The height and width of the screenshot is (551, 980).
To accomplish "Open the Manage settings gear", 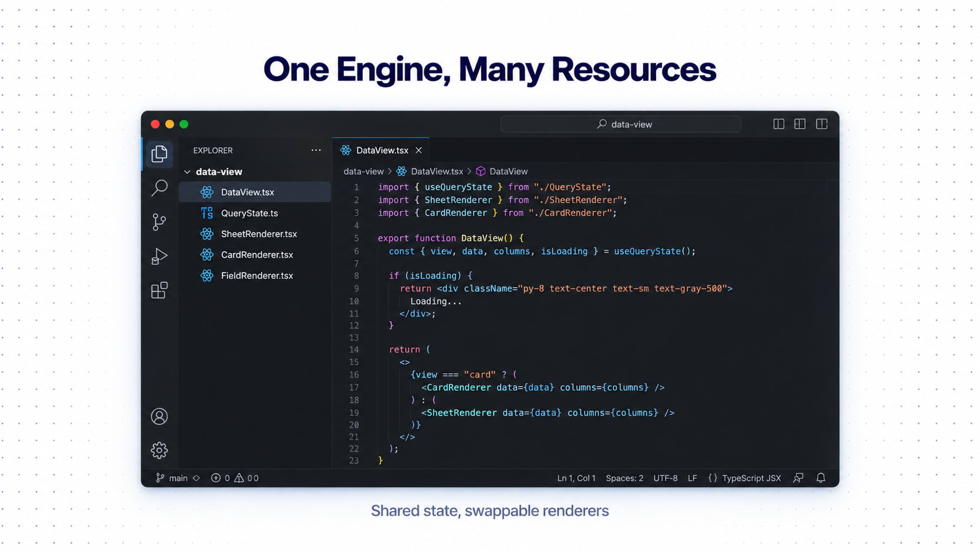I will pos(159,450).
